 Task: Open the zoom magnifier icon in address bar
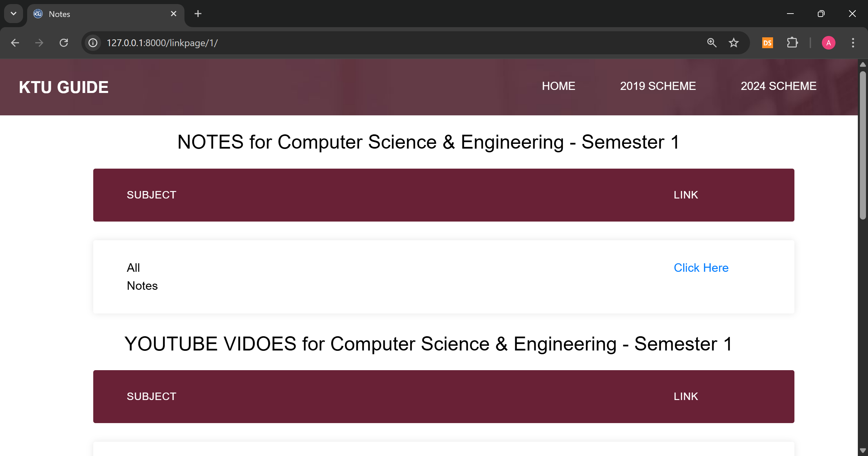click(712, 43)
